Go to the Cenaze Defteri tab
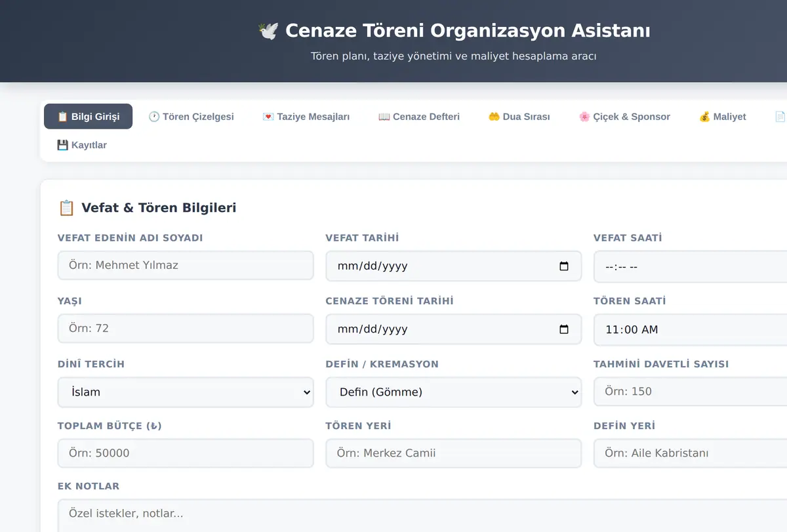This screenshot has height=532, width=787. [x=419, y=117]
